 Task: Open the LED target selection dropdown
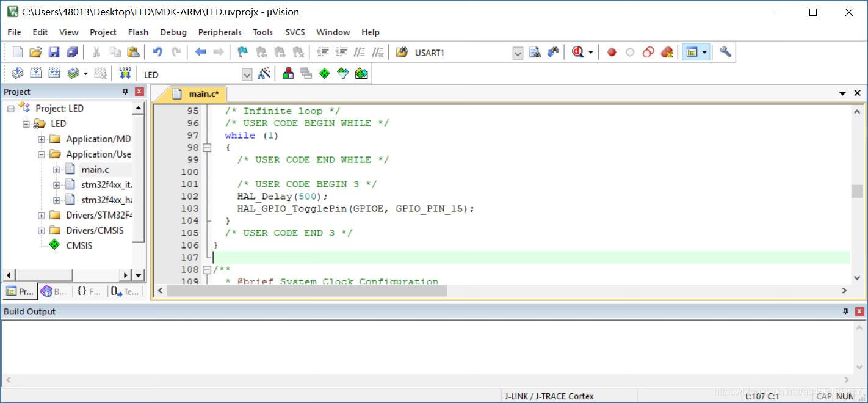pos(247,74)
